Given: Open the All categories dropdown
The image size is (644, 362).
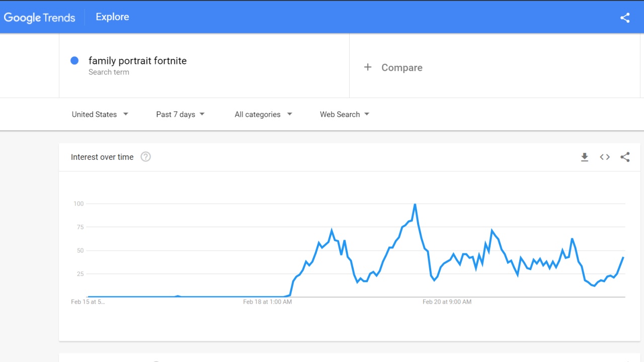Looking at the screenshot, I should click(263, 114).
